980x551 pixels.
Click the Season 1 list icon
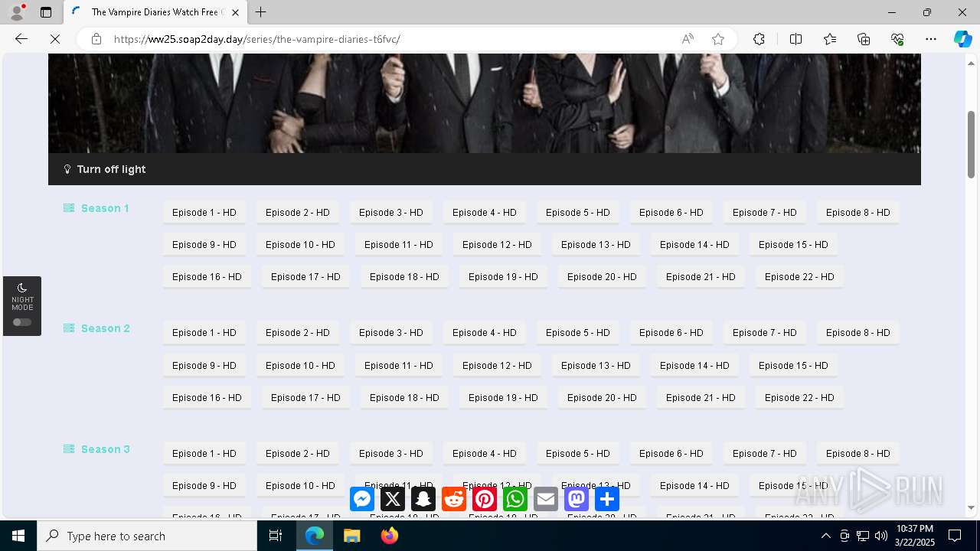point(69,208)
